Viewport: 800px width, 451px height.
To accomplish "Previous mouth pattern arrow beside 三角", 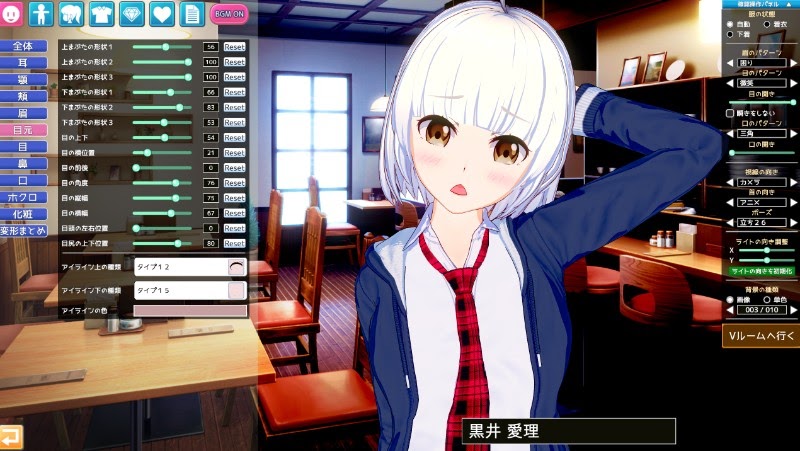I will tap(730, 133).
